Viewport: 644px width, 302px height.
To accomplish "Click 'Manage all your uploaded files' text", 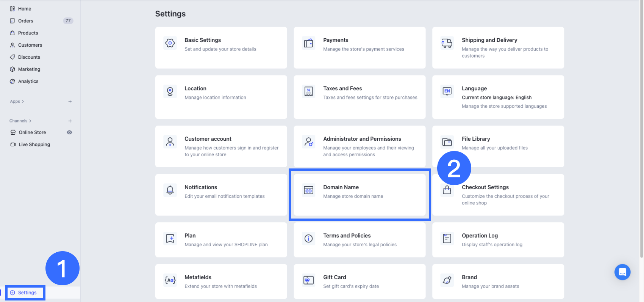I will (495, 148).
